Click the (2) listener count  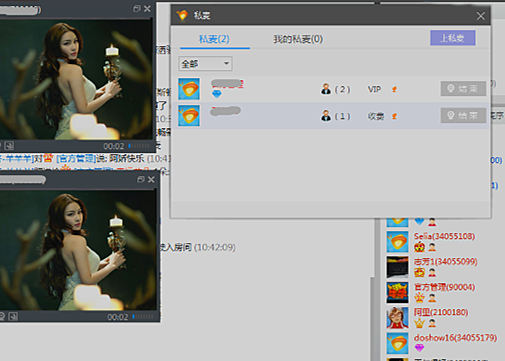click(x=343, y=89)
